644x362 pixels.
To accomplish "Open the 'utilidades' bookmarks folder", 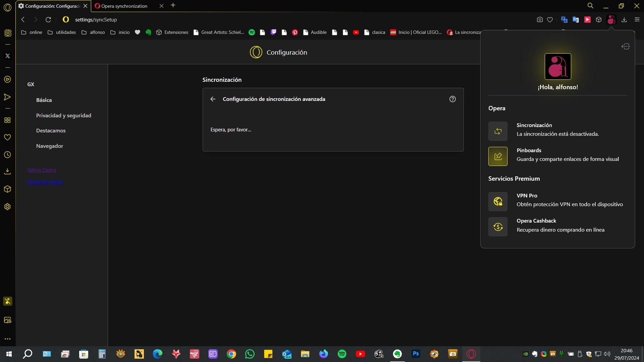I will pos(62,33).
